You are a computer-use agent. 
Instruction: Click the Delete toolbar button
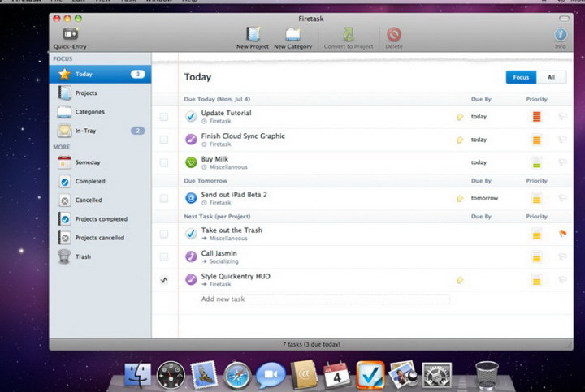click(394, 38)
